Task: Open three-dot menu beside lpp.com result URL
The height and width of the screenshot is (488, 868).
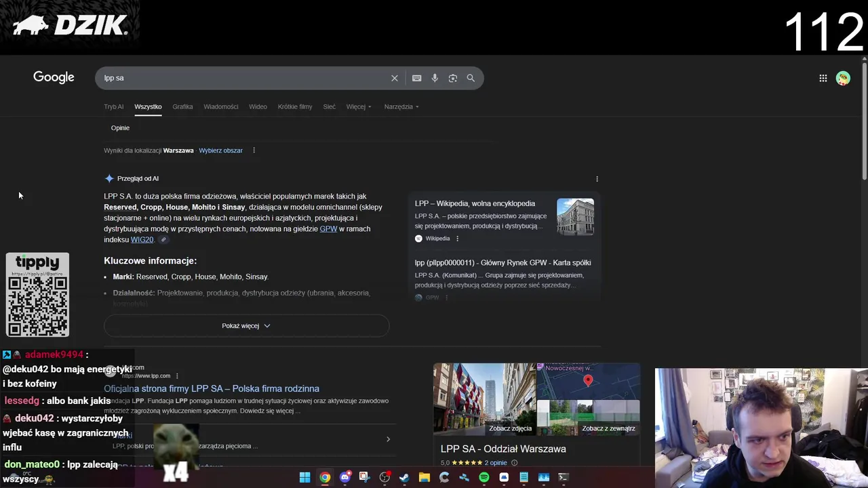Action: coord(177,375)
